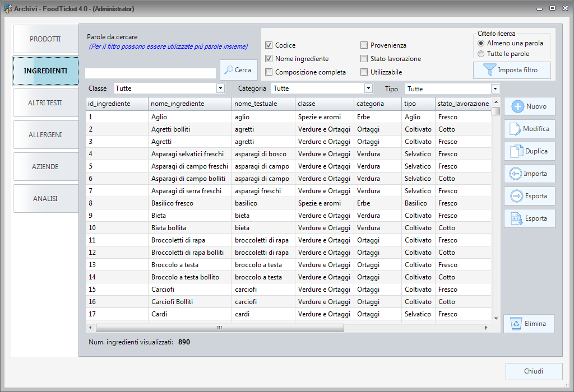Open the Classe dropdown

(221, 88)
